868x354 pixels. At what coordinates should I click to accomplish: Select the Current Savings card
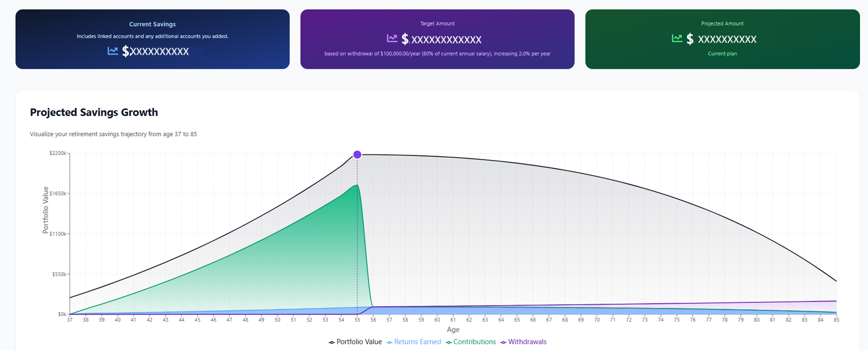pos(152,39)
